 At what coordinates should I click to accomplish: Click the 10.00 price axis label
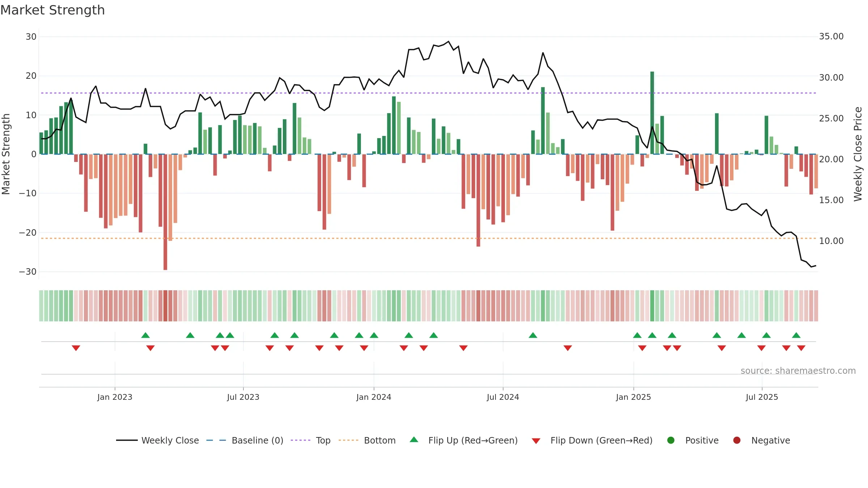831,241
